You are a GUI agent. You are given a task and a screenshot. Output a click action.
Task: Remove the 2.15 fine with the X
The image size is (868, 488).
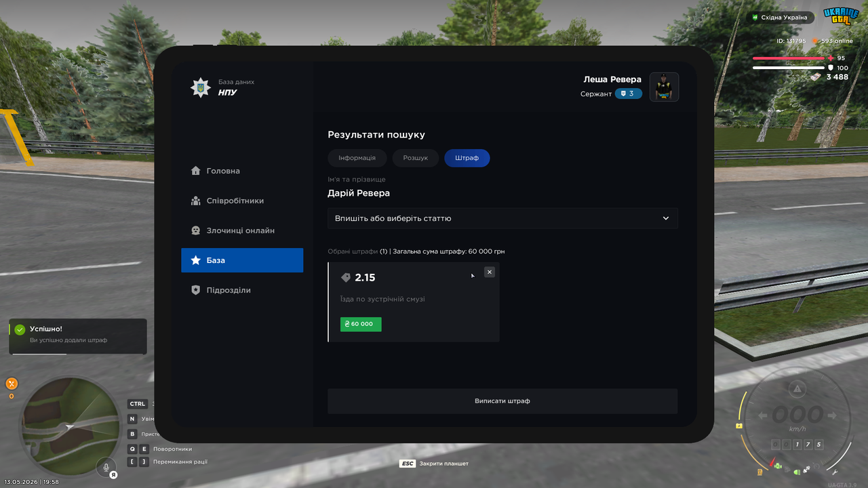pos(490,272)
